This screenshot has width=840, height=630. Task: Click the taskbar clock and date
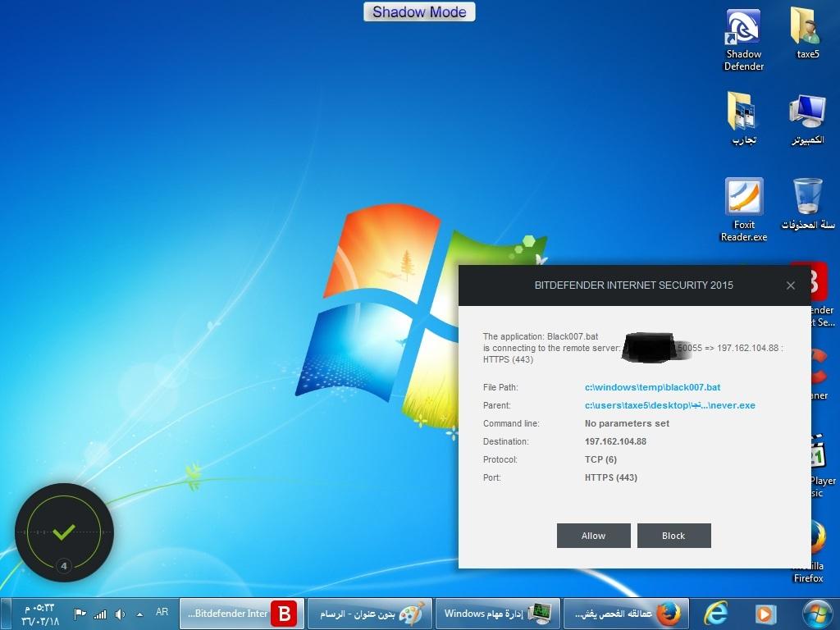coord(40,614)
